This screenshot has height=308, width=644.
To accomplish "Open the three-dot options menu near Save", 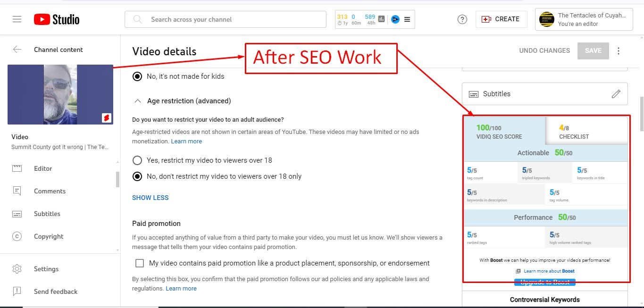I will coord(619,51).
